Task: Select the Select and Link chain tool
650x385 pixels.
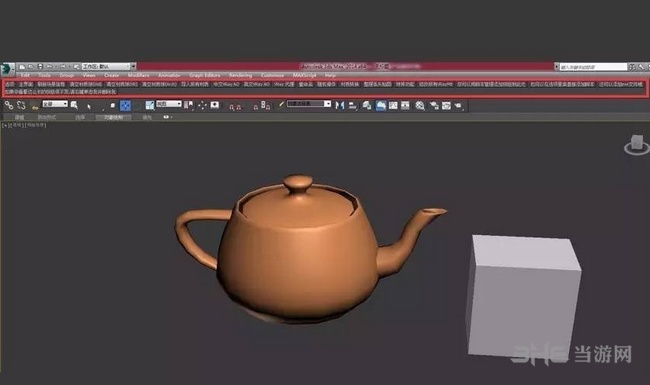Action: (9, 105)
